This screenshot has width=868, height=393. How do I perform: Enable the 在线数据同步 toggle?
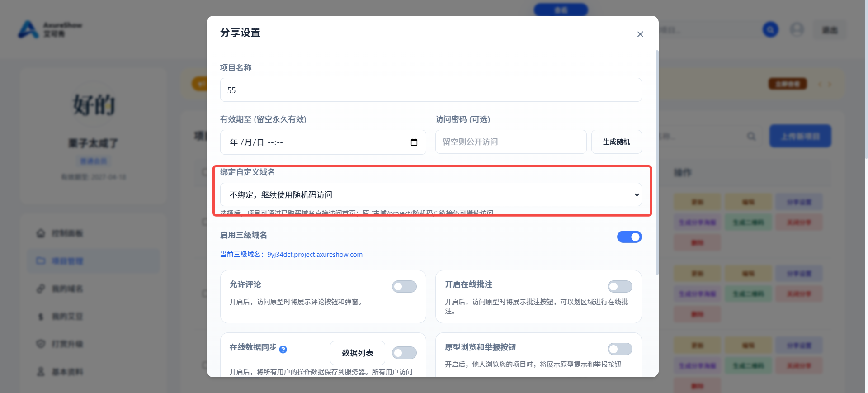click(404, 353)
